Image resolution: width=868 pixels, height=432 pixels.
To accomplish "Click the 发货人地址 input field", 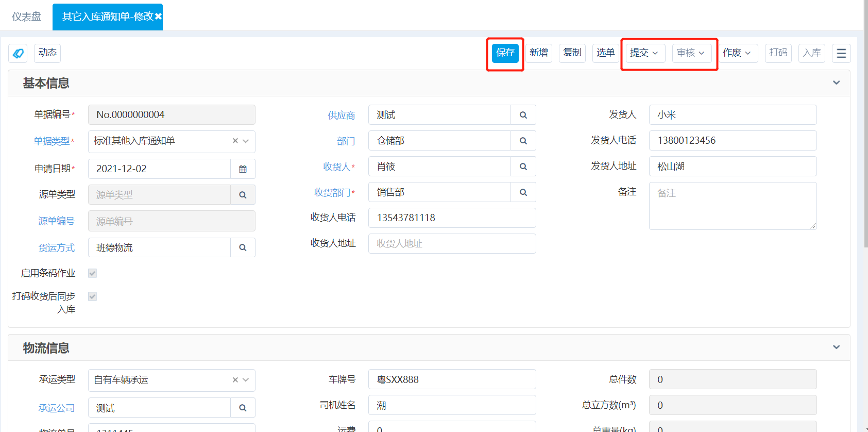I will pos(733,167).
